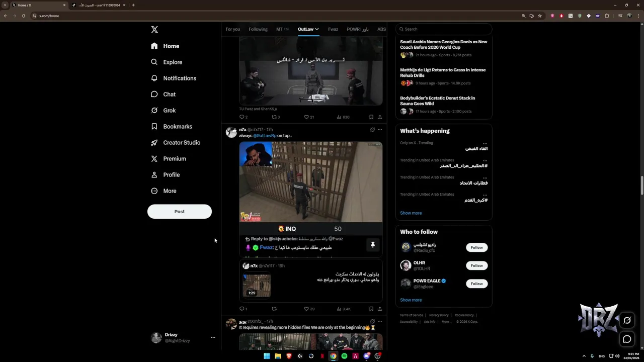Click the X Search field
Image resolution: width=644 pixels, height=362 pixels.
click(444, 29)
